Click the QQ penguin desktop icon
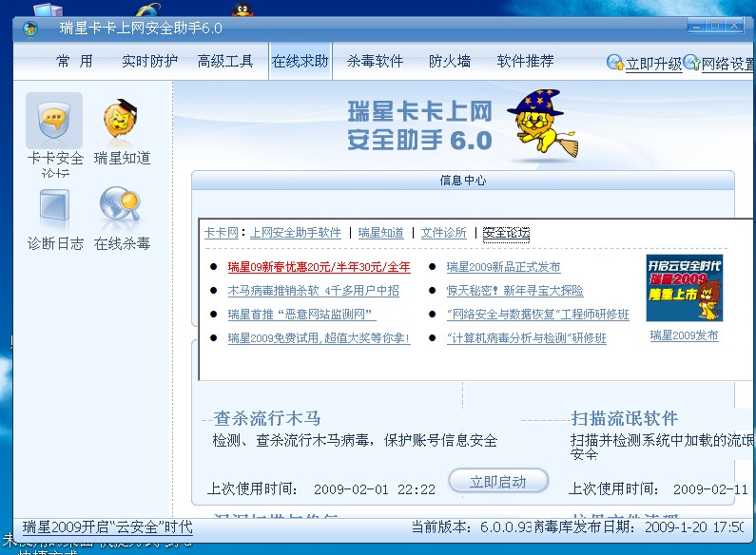 242,9
